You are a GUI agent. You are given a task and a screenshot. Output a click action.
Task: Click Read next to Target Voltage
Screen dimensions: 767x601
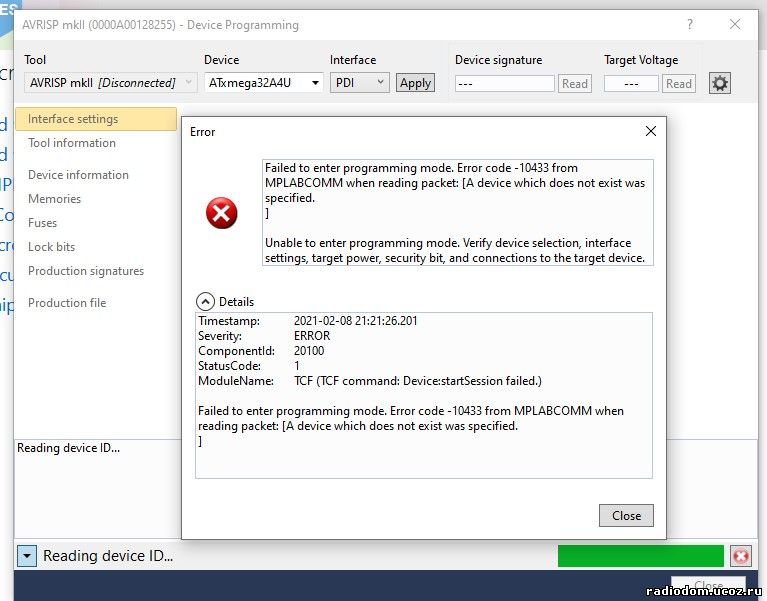click(x=678, y=84)
